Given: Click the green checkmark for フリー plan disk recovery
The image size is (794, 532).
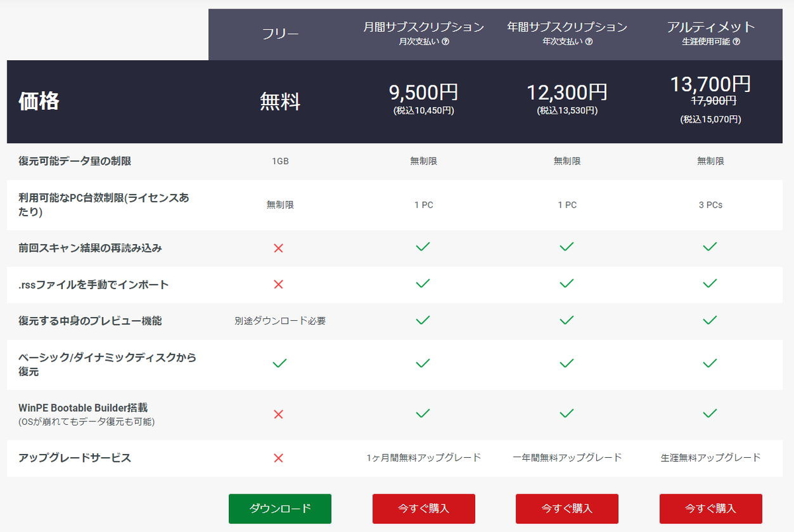Looking at the screenshot, I should pos(280,363).
